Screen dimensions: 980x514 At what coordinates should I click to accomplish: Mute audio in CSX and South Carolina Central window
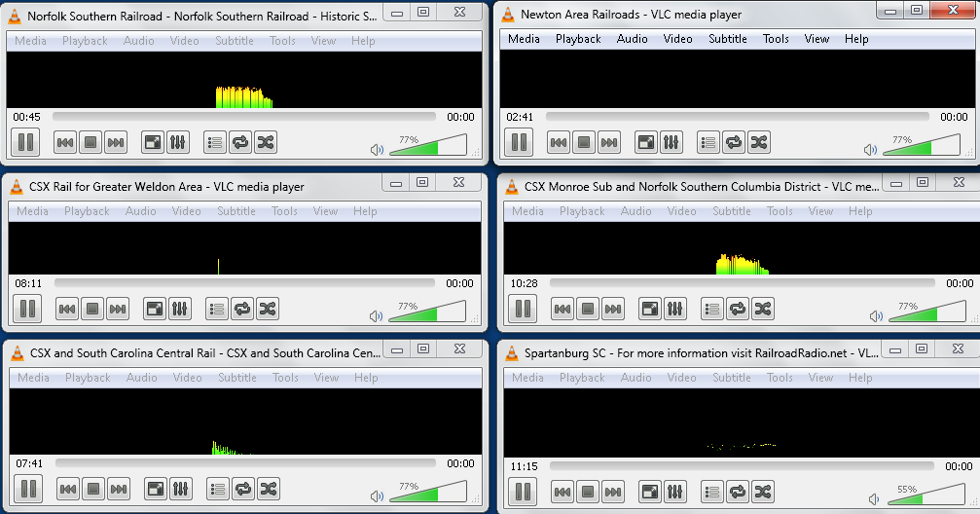click(377, 496)
